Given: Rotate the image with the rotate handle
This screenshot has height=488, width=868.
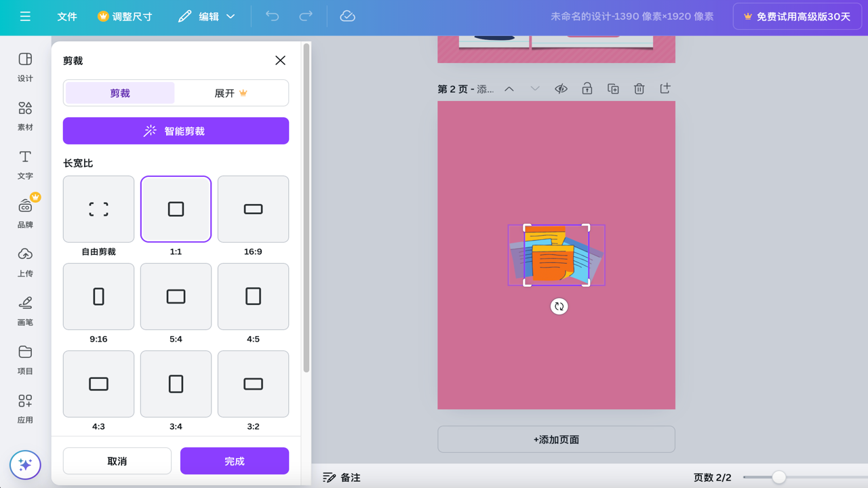Looking at the screenshot, I should coord(559,306).
